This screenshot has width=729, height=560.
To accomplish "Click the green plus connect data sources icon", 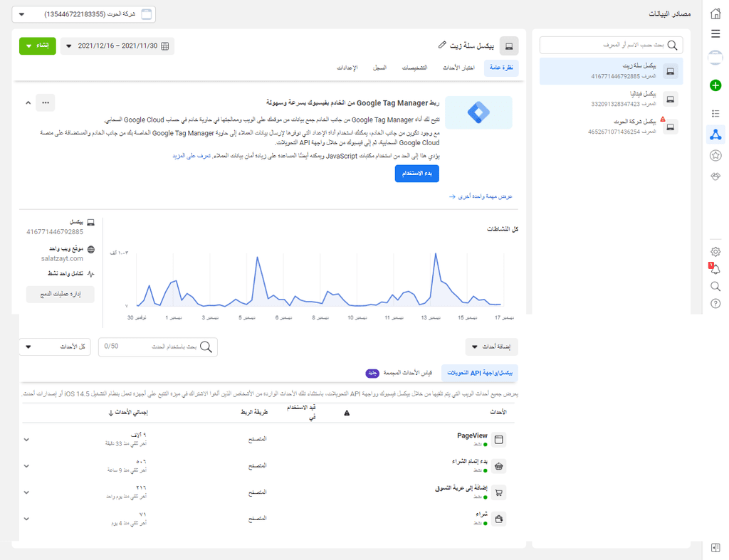I will 715,85.
